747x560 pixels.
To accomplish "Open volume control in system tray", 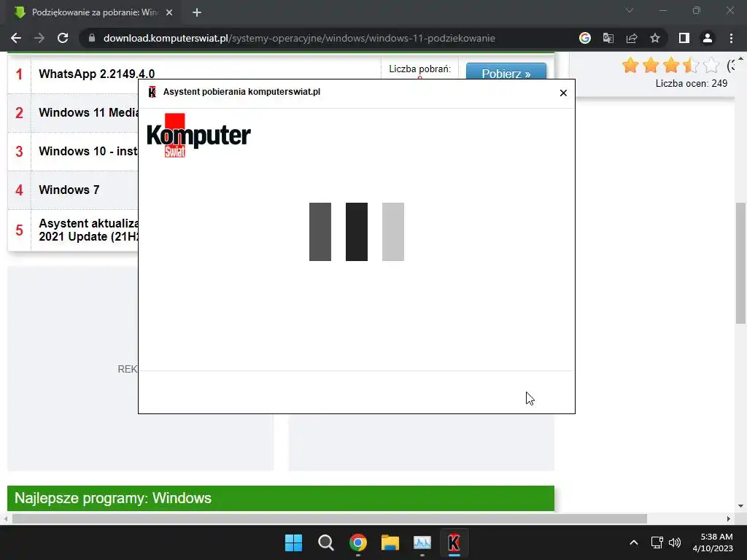I will (675, 542).
